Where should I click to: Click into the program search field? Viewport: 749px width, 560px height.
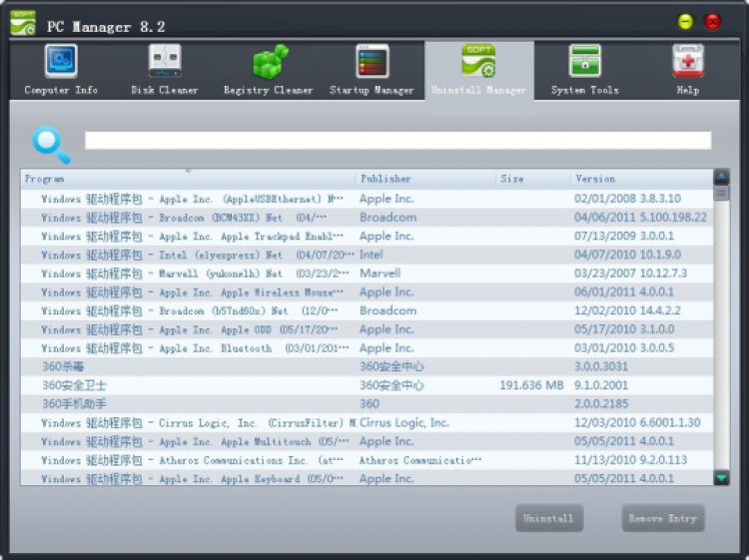tap(397, 141)
